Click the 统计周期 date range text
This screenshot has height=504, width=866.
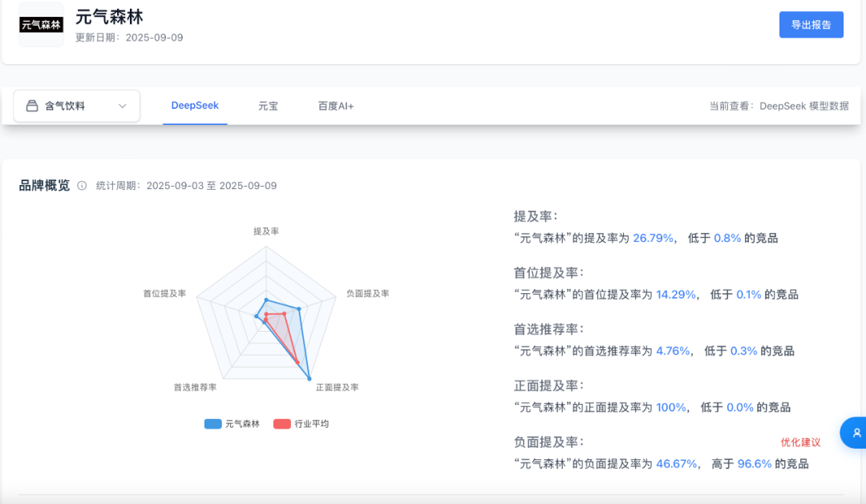[x=187, y=185]
